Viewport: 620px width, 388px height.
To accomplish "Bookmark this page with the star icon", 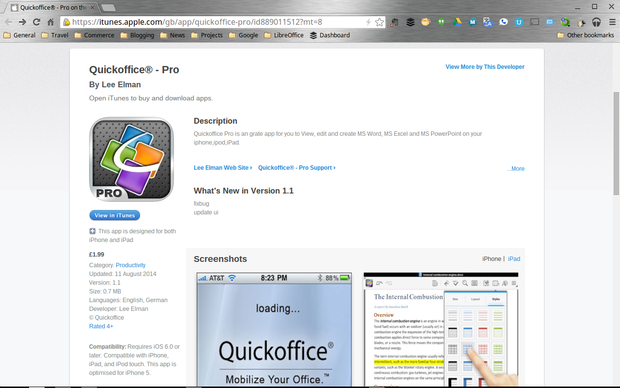I will (x=379, y=22).
